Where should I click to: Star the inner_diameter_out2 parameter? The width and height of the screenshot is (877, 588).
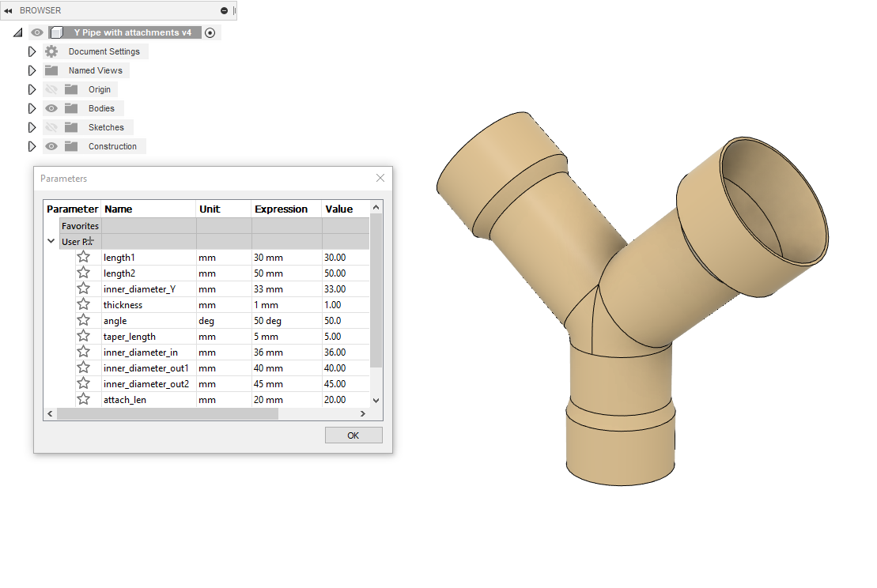pyautogui.click(x=83, y=383)
